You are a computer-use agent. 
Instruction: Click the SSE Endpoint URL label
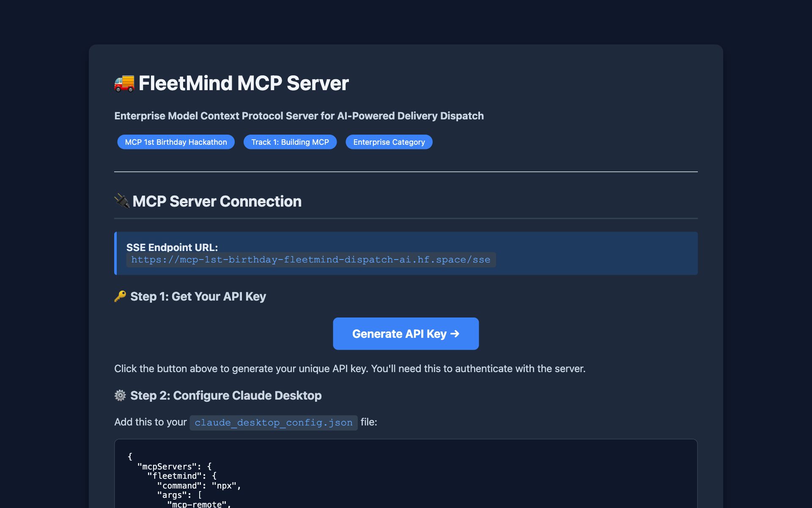click(172, 247)
